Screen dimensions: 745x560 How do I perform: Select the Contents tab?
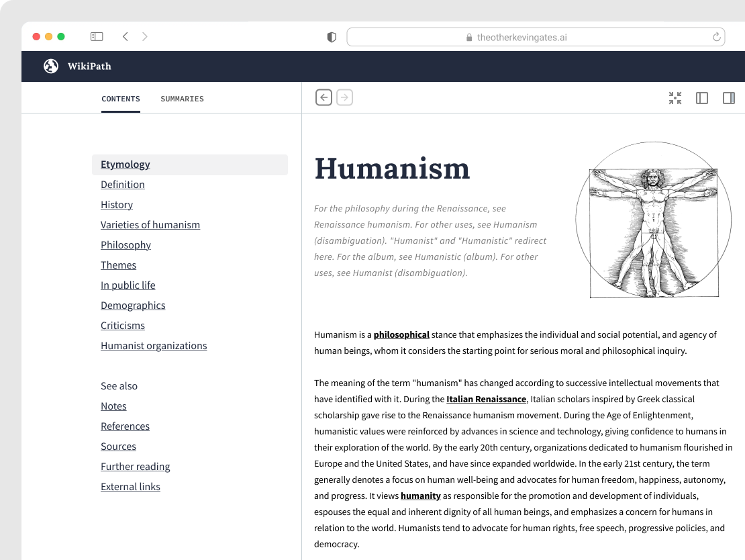121,99
